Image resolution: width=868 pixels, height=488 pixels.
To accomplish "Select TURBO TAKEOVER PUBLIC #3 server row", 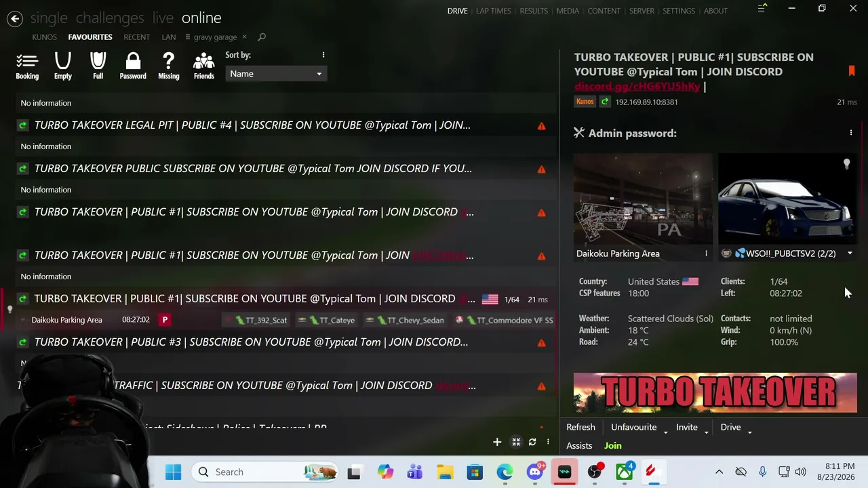I will [x=285, y=342].
